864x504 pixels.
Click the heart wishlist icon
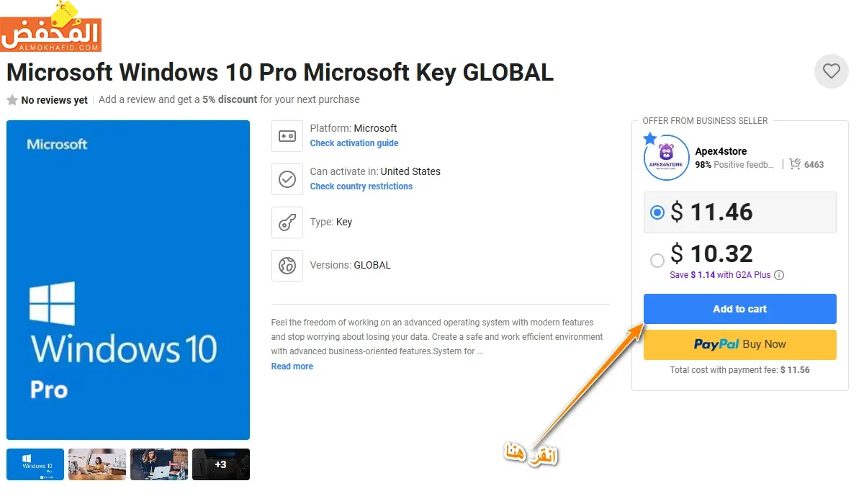coord(832,71)
